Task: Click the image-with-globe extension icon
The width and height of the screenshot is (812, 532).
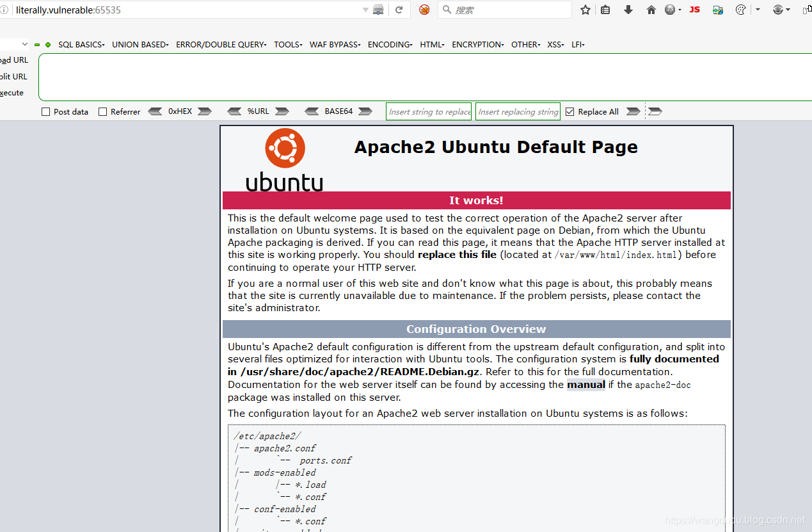Action: [x=718, y=10]
